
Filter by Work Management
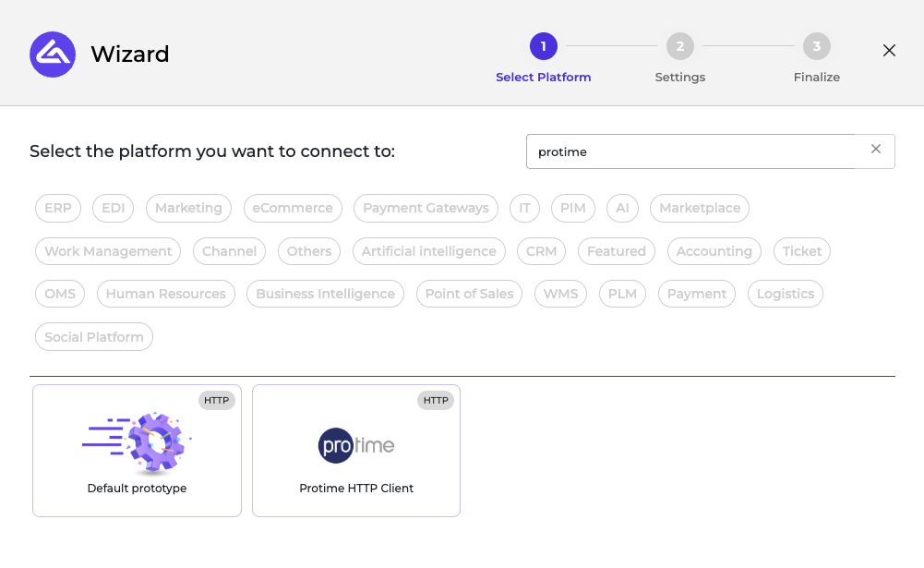coord(108,251)
